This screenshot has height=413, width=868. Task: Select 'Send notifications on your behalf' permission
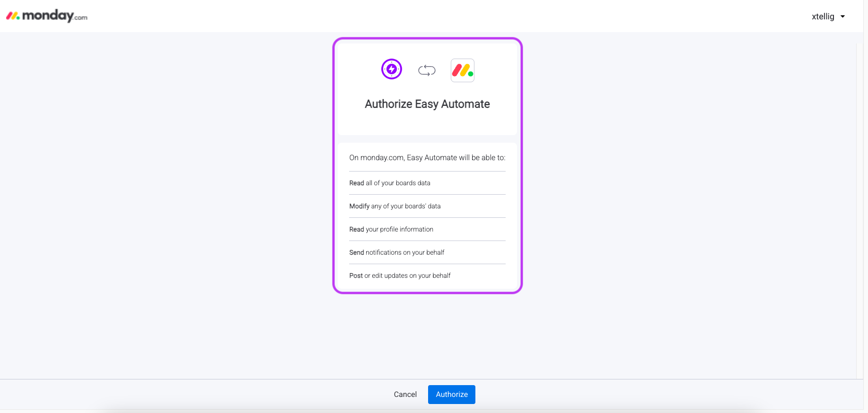[397, 252]
